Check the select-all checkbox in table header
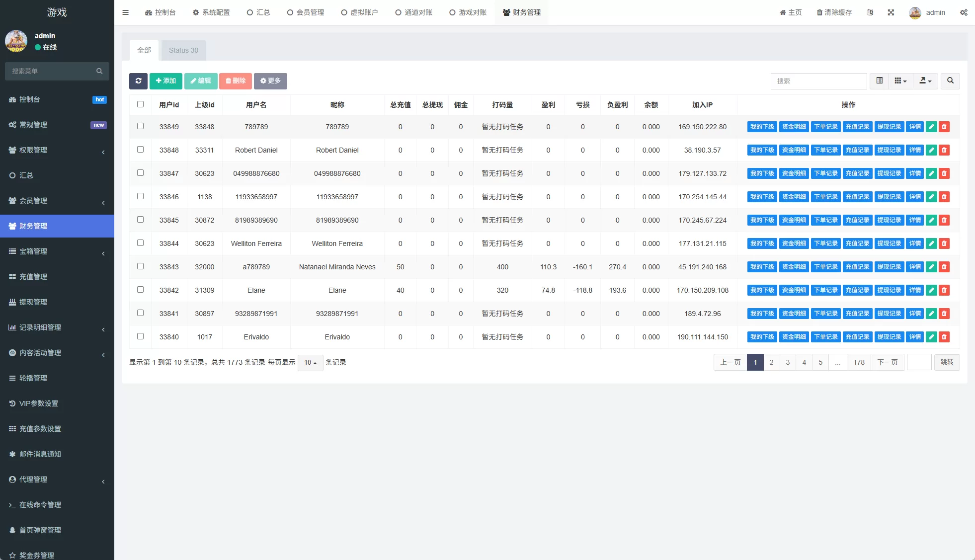 pos(140,104)
